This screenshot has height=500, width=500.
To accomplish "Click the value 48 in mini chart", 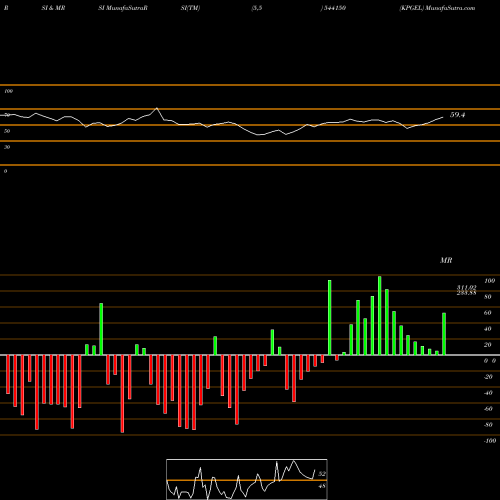I will [322, 486].
